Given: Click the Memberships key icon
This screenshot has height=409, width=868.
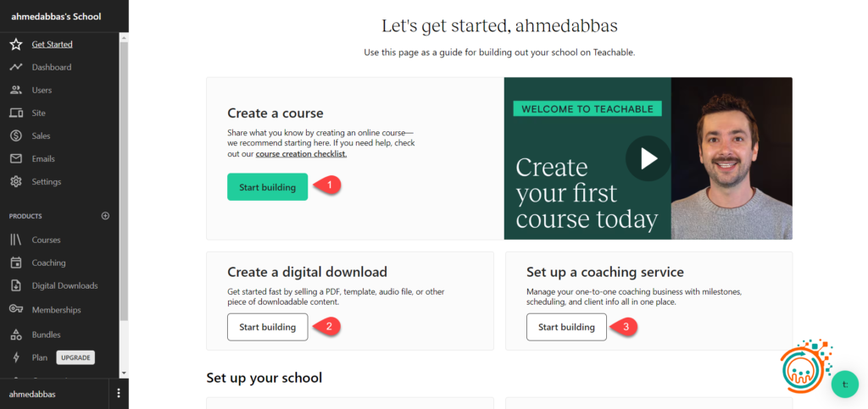Looking at the screenshot, I should pyautogui.click(x=15, y=309).
